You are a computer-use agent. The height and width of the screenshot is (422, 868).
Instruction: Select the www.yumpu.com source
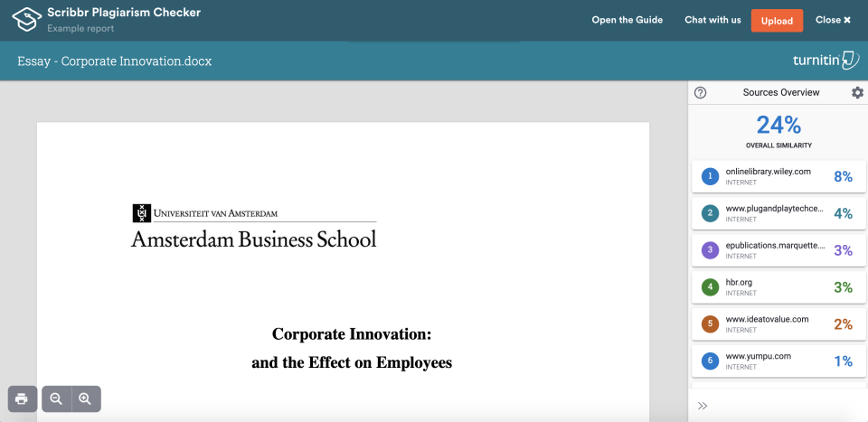[759, 357]
